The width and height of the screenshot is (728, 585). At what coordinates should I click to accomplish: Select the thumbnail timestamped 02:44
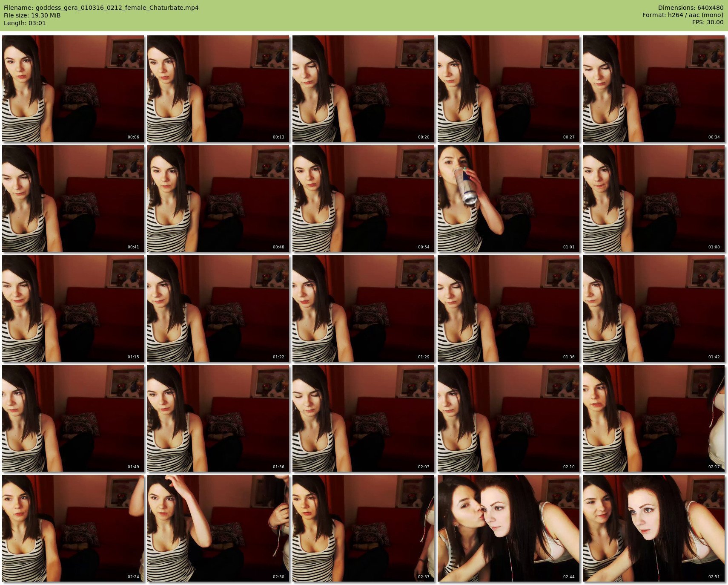pos(509,528)
